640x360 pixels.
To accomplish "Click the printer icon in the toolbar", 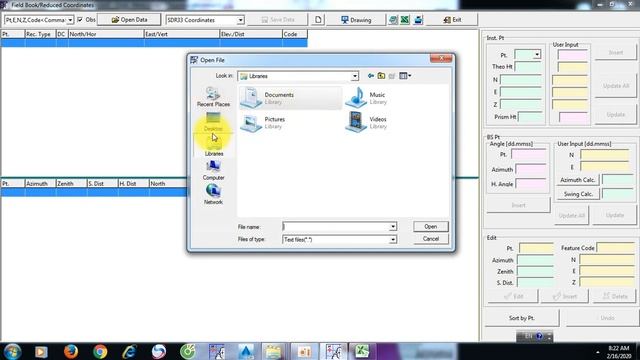I will [418, 20].
